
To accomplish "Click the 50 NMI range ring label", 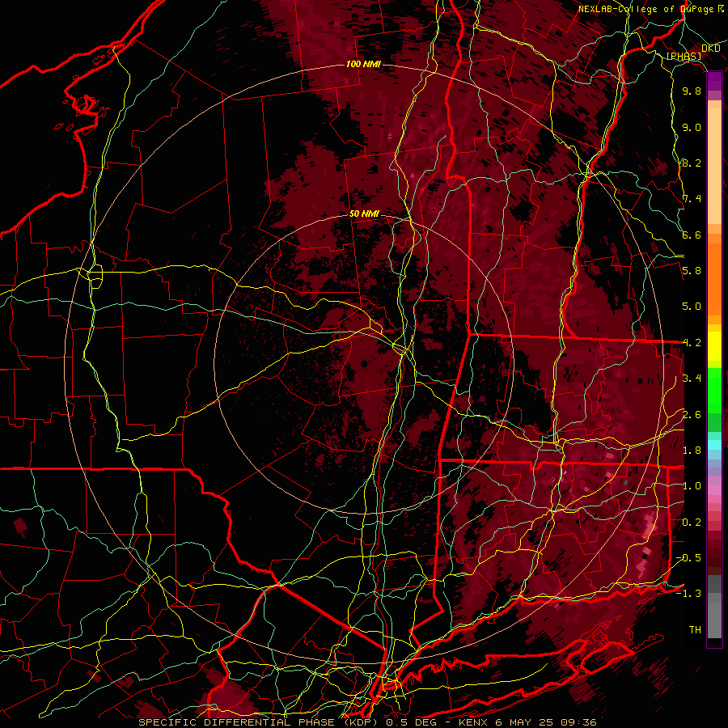I will [x=364, y=214].
